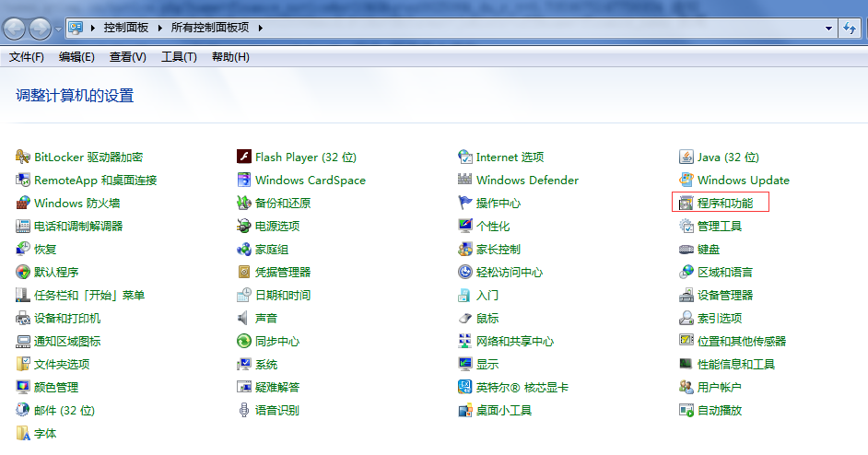The height and width of the screenshot is (455, 868).
Task: Open the 轻松访问中心 icon
Action: point(465,273)
